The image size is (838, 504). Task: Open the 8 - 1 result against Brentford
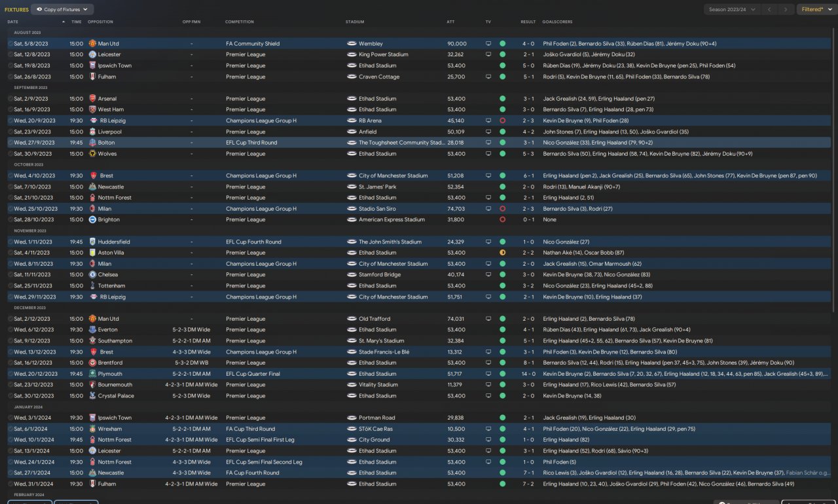(528, 363)
